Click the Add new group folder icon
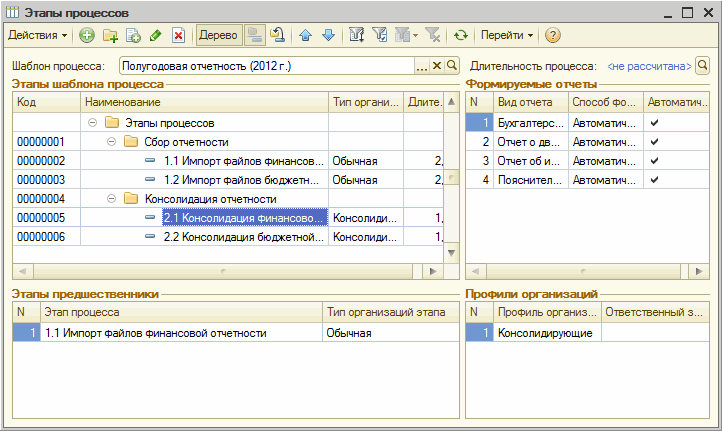This screenshot has height=431, width=722. tap(110, 35)
